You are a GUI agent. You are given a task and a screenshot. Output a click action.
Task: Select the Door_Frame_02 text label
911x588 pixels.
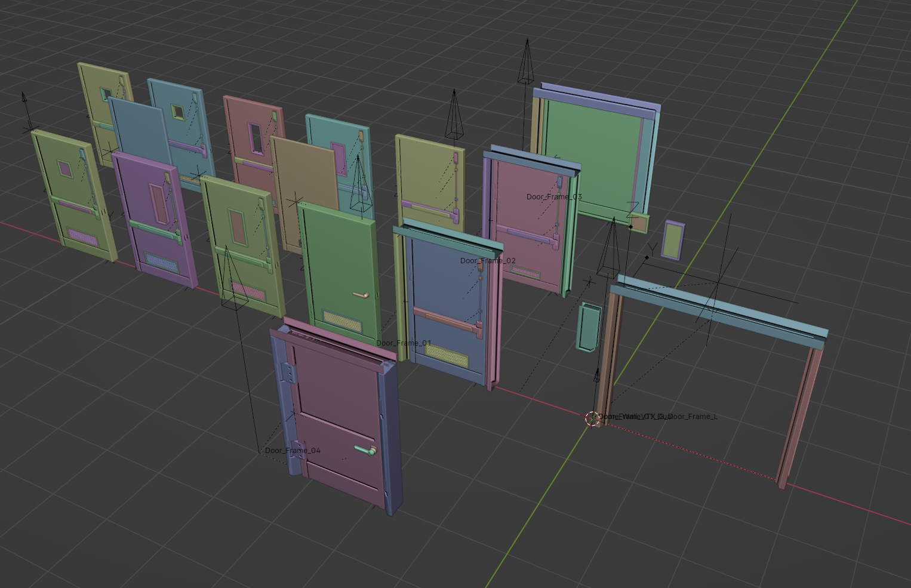[488, 261]
